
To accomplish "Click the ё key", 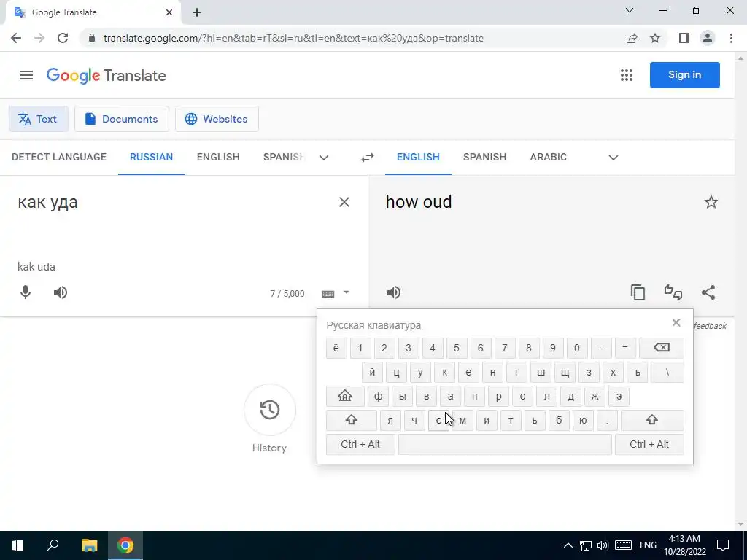I will [x=336, y=348].
